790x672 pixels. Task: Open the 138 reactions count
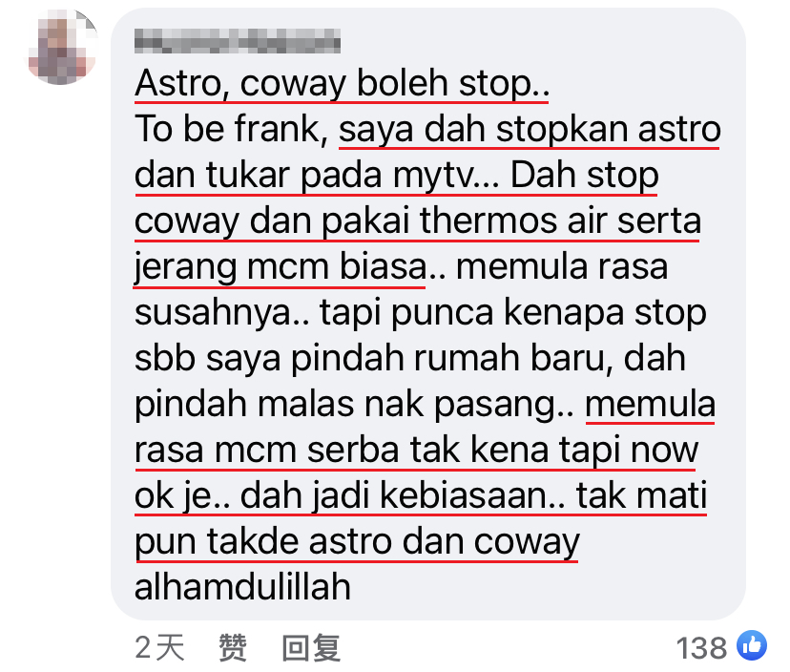coord(701,647)
